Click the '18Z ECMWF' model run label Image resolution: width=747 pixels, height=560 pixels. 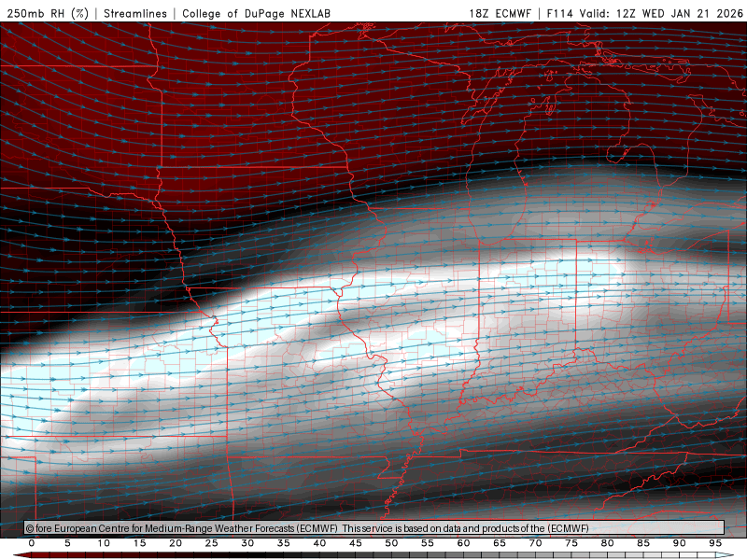[x=500, y=13]
